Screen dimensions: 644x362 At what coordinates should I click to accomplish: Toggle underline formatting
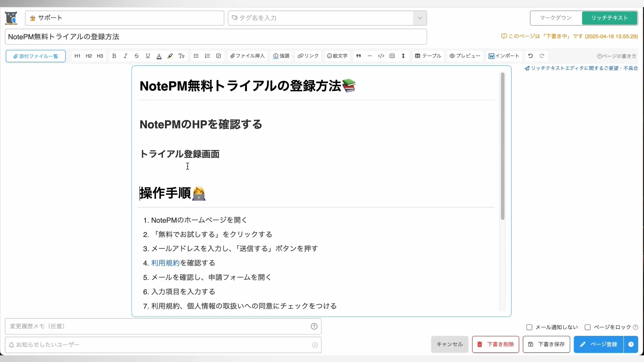click(148, 56)
